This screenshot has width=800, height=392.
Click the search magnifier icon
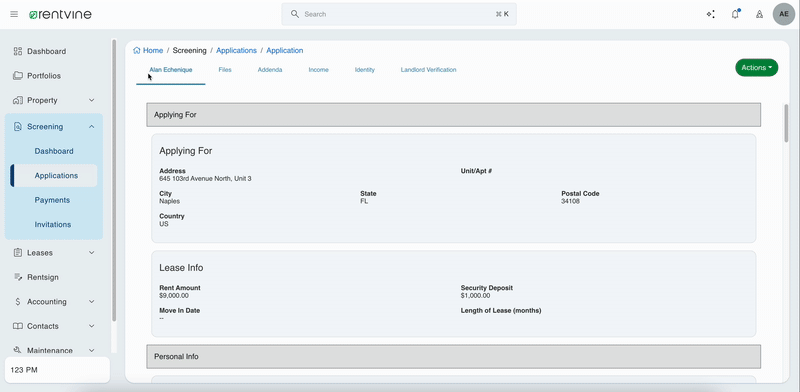pos(294,14)
